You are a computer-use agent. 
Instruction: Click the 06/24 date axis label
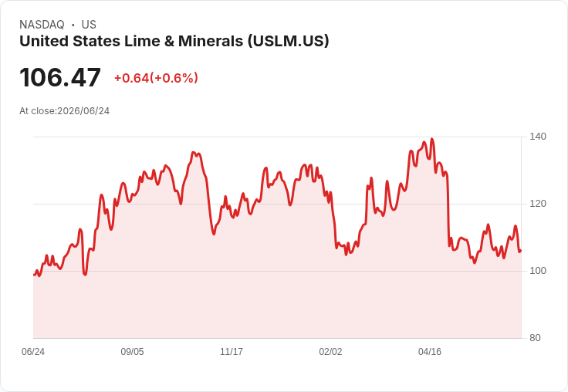[x=33, y=352]
